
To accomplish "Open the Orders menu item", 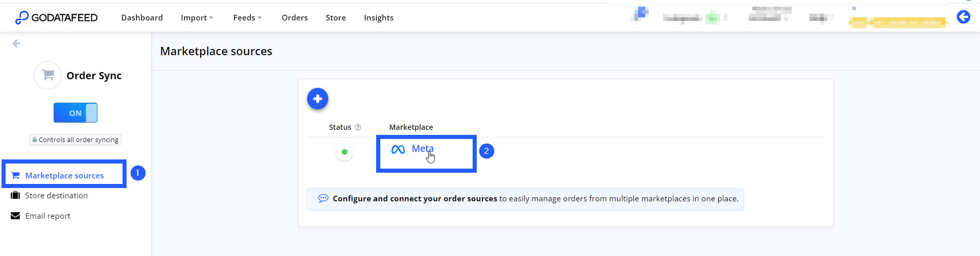I will click(x=295, y=17).
